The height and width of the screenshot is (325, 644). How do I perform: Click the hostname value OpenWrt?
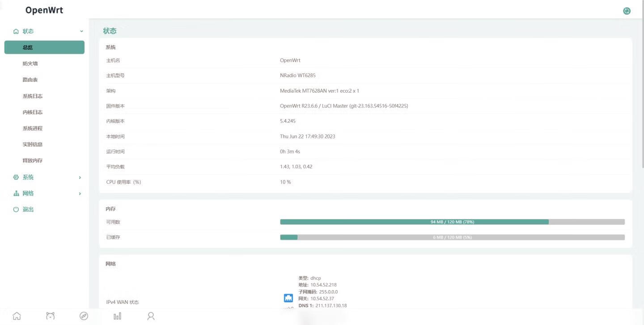pyautogui.click(x=290, y=60)
